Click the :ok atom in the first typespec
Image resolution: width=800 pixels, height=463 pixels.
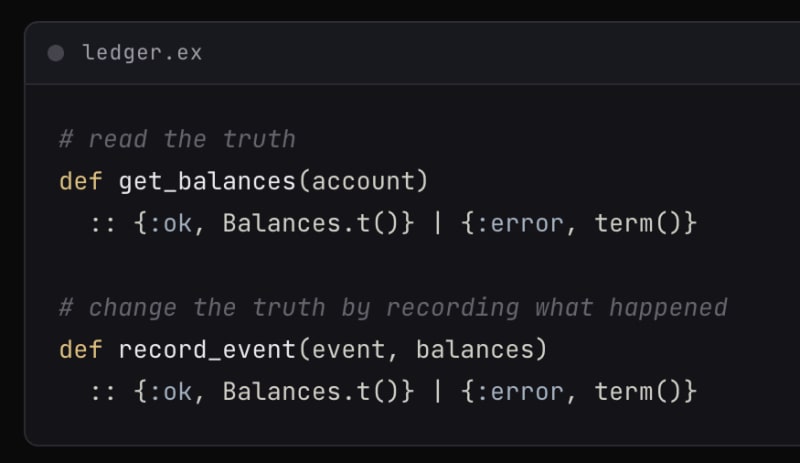[x=170, y=224]
